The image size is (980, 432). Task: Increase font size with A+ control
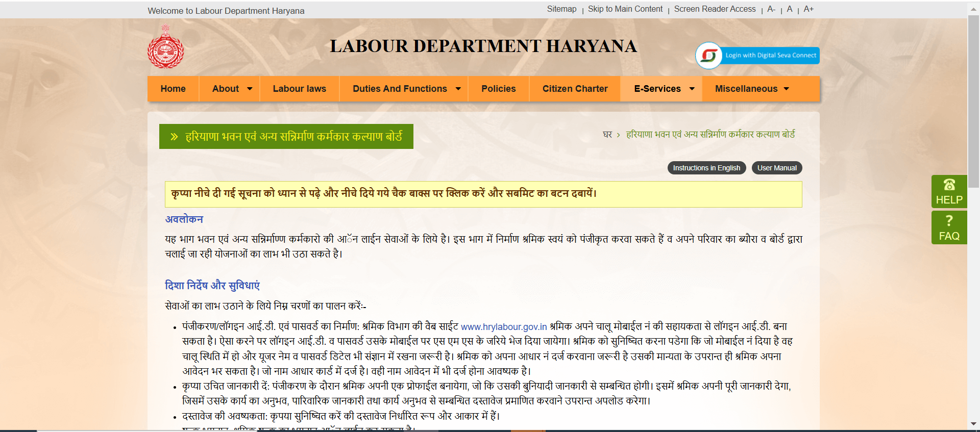808,9
